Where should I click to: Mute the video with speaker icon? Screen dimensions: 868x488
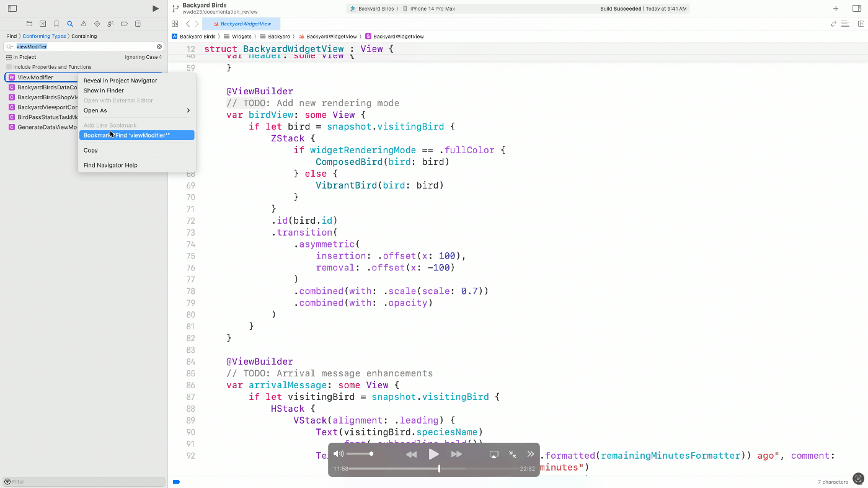[x=338, y=454]
